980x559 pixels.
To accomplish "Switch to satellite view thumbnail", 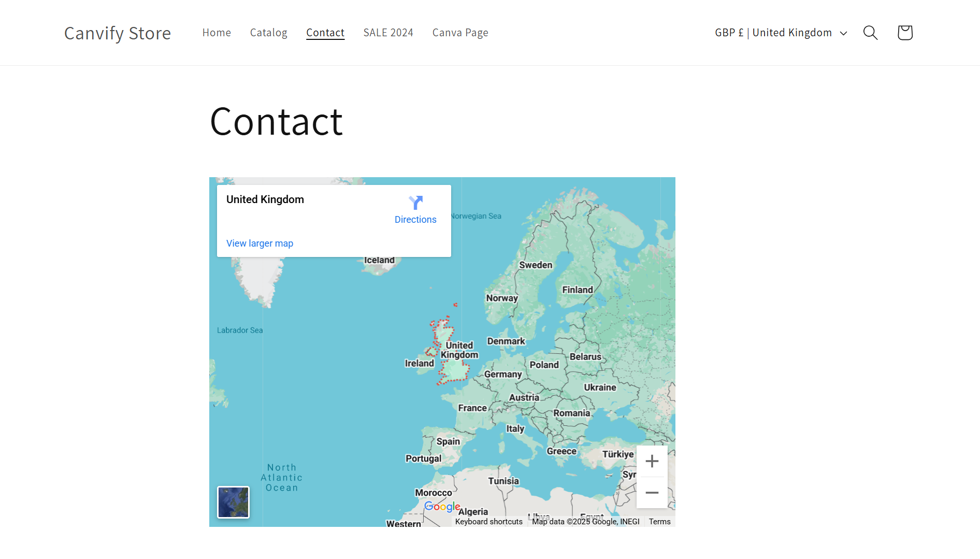I will [x=233, y=502].
